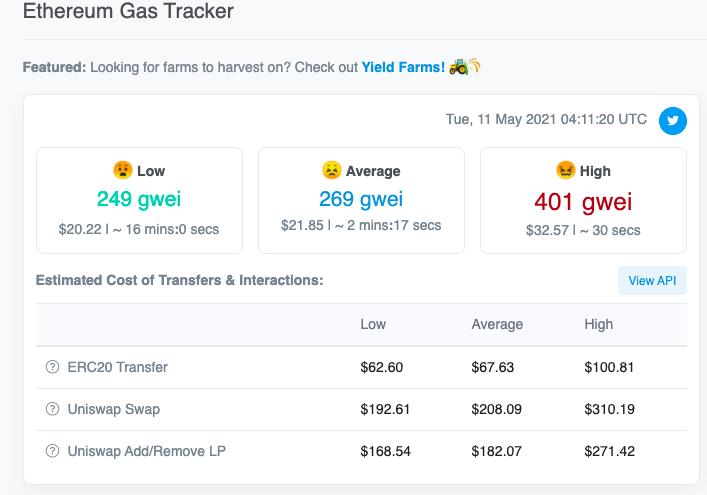Screen dimensions: 707x495
Task: Open the Yield Farms link
Action: click(x=403, y=67)
